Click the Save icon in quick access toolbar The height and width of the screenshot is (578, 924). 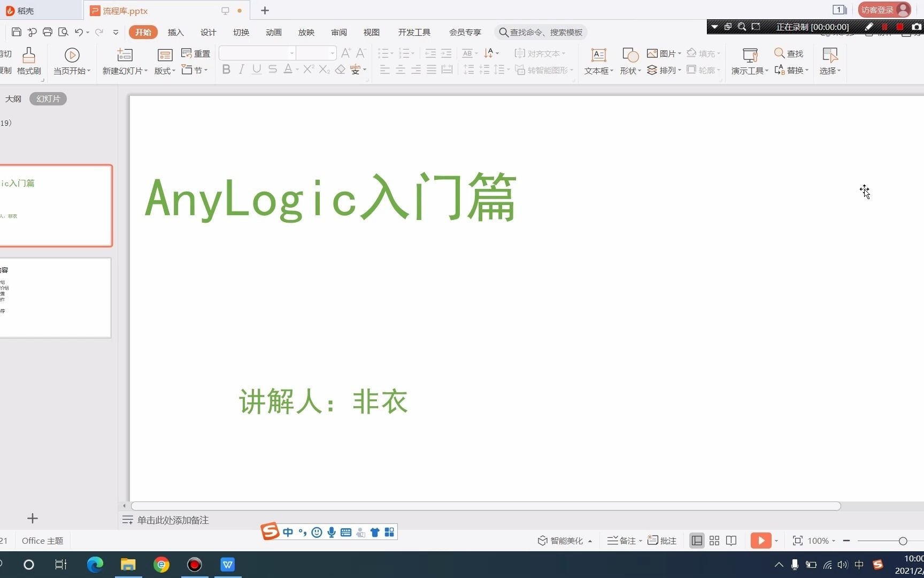tap(16, 32)
